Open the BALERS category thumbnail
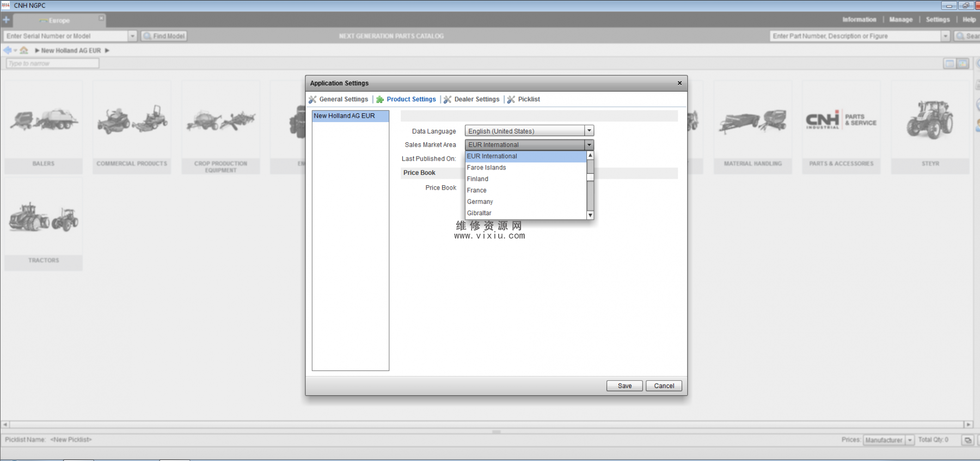Image resolution: width=980 pixels, height=461 pixels. point(44,127)
